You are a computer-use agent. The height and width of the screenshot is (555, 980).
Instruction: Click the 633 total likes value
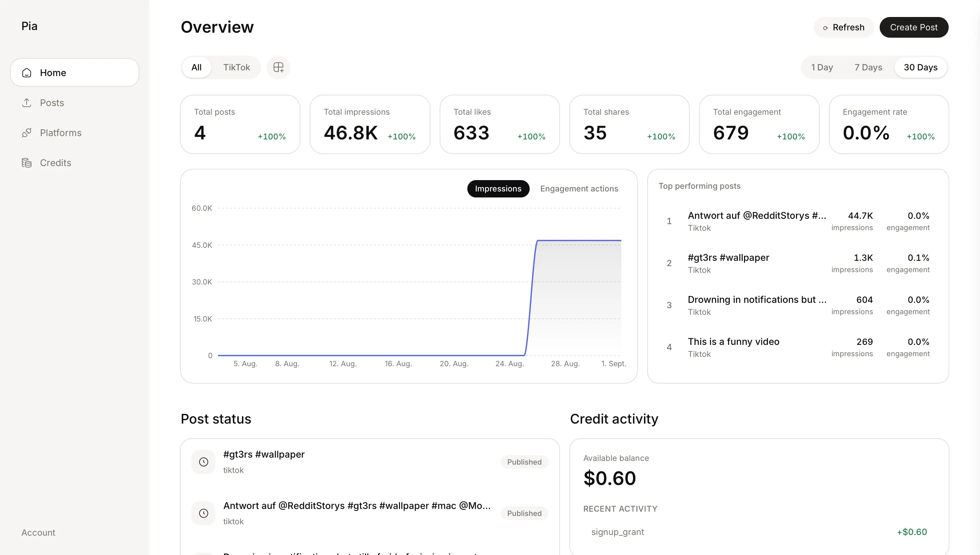pos(471,133)
